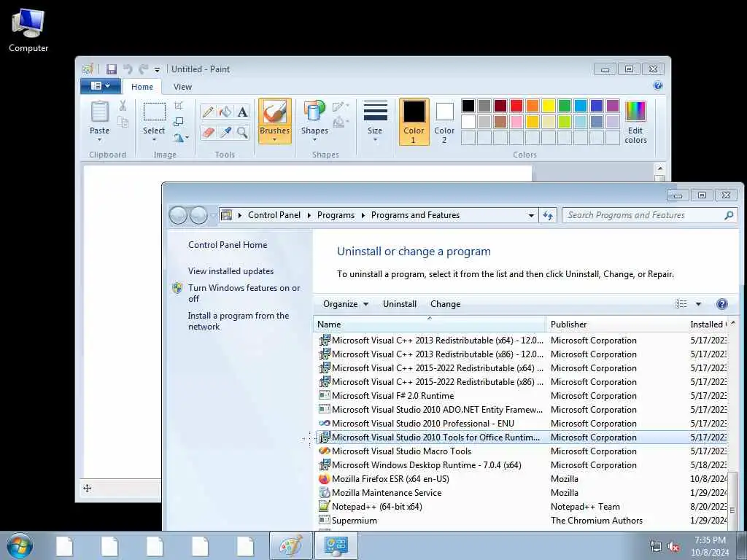
Task: Expand the Shapes dropdown arrow
Action: click(314, 140)
